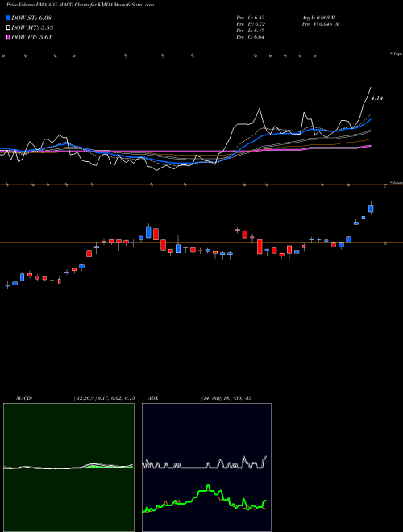
Task: Select the 'DOW ST: 6.08' legend text
Action: tap(31, 18)
